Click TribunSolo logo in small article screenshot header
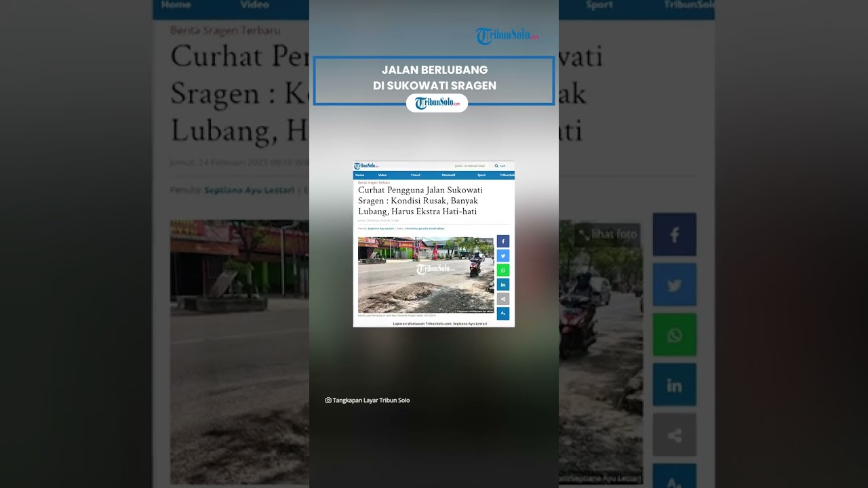The width and height of the screenshot is (868, 488). coord(366,165)
